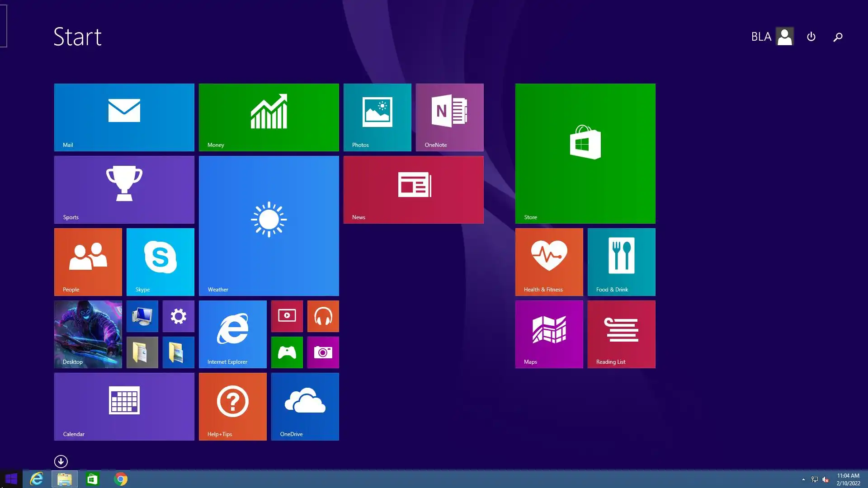Open the Xbox Games tile
Image resolution: width=868 pixels, height=488 pixels.
point(287,352)
